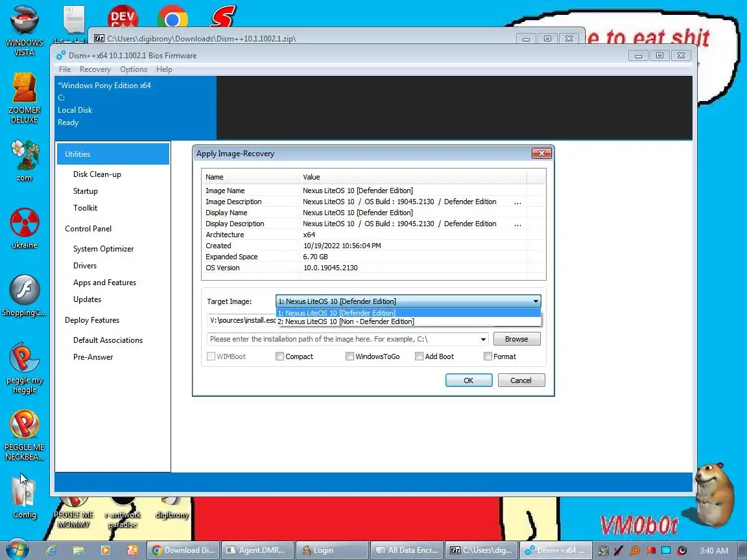The image size is (747, 560).
Task: Click the Browse button
Action: tap(516, 338)
